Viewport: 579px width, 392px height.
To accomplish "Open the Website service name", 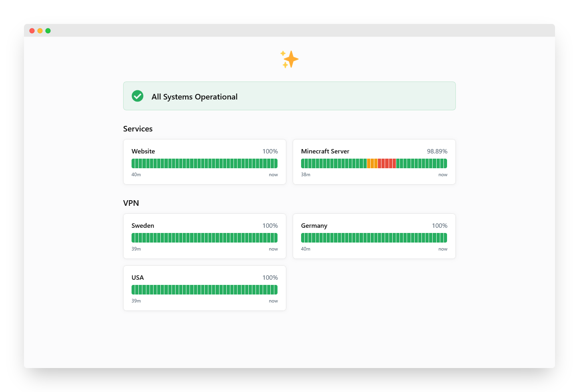I will 143,151.
